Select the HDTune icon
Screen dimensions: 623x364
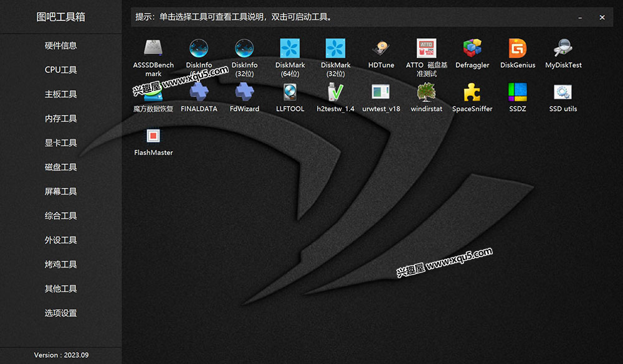(x=381, y=48)
